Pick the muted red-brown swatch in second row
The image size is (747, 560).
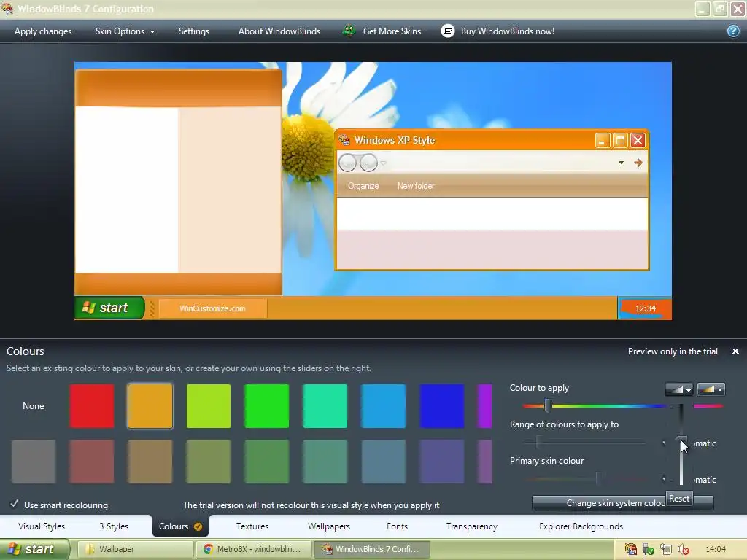pyautogui.click(x=91, y=462)
